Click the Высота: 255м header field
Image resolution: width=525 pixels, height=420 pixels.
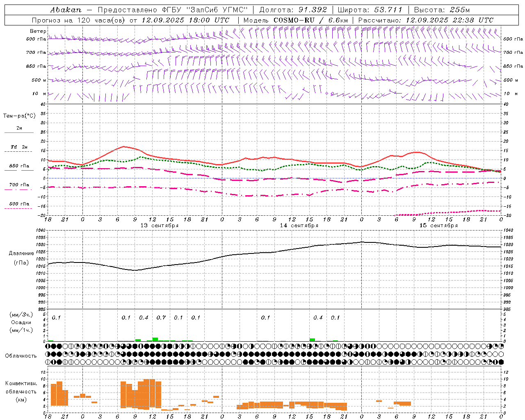tap(442, 9)
